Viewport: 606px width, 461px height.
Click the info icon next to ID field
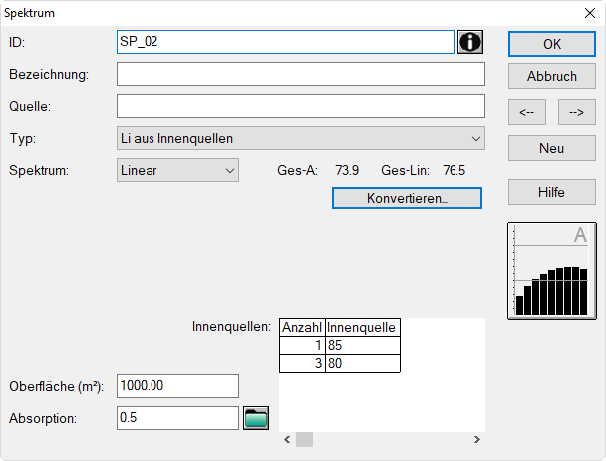[x=470, y=42]
